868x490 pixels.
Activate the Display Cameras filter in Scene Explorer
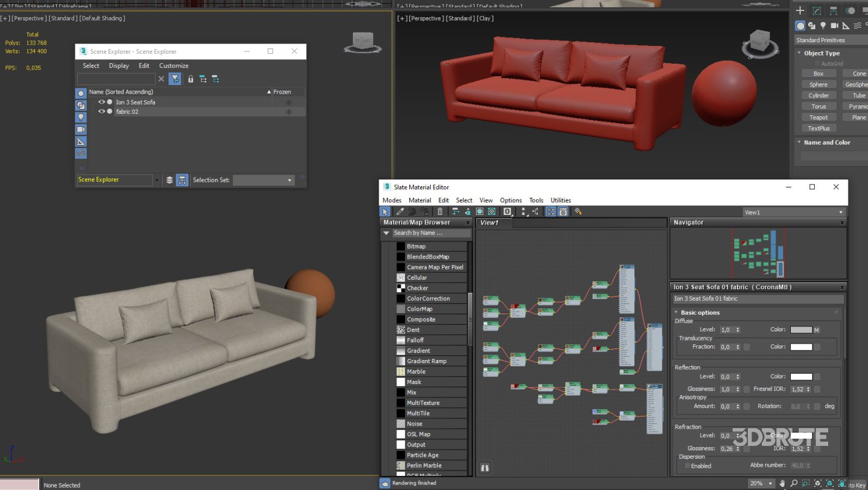click(x=80, y=129)
